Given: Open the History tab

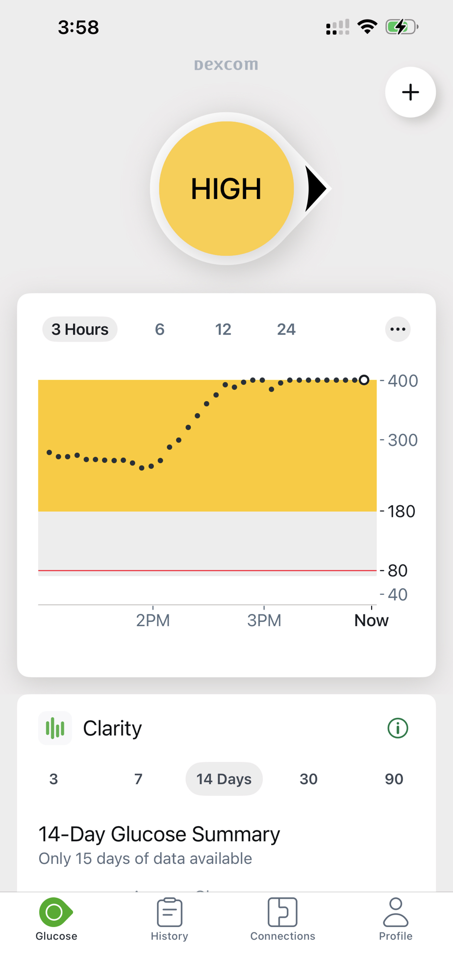Looking at the screenshot, I should (170, 919).
